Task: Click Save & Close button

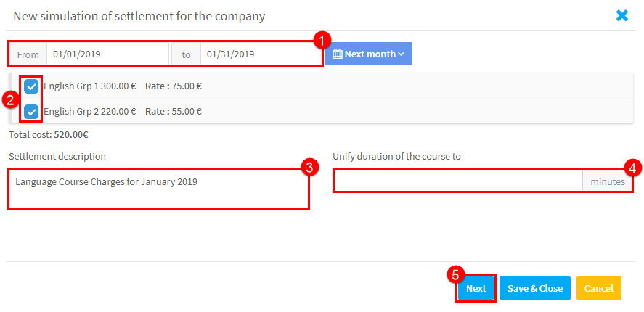Action: click(535, 288)
